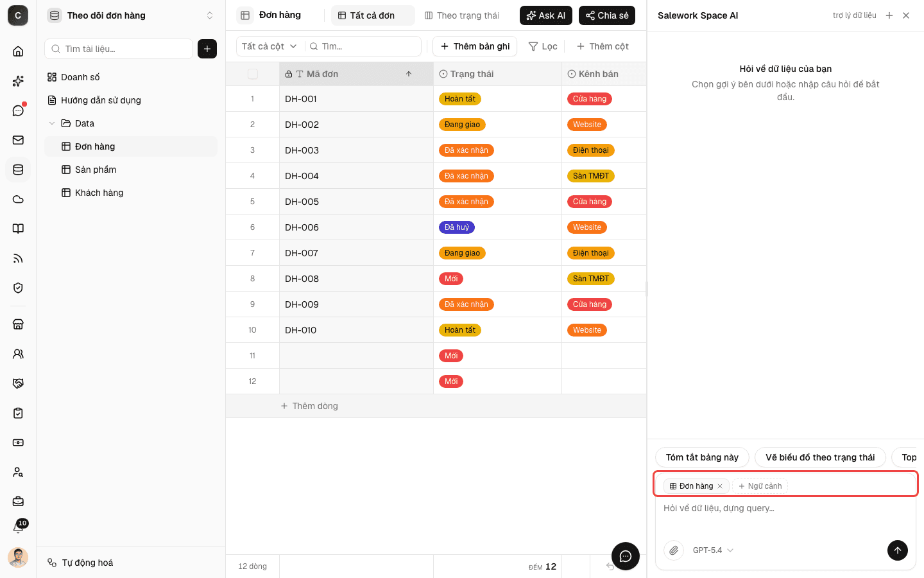Switch to the Tất cả đơn tab
The height and width of the screenshot is (578, 924).
(x=373, y=15)
